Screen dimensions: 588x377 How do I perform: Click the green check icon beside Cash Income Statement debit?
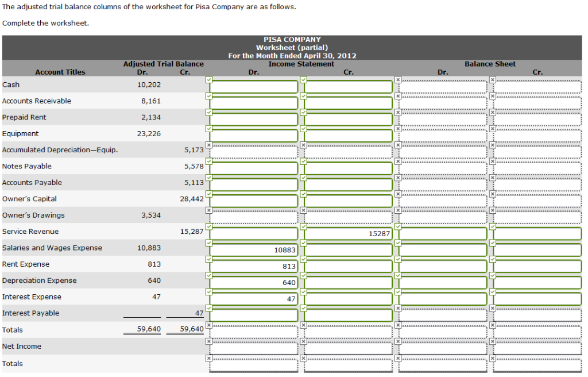208,79
